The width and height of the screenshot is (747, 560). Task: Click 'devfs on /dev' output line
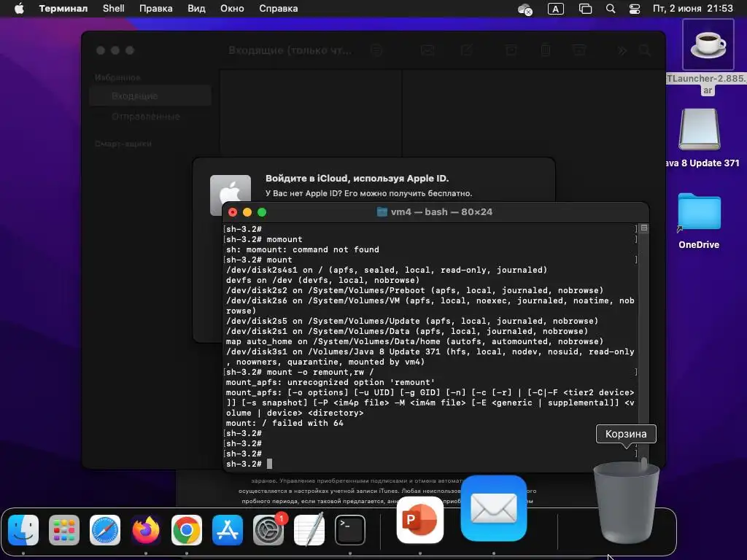click(x=323, y=280)
